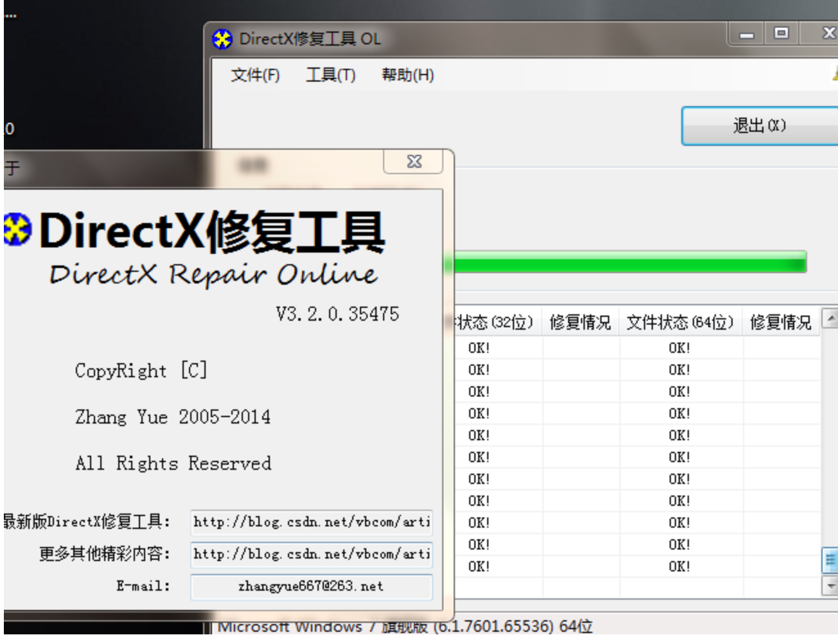Maximize the DirectX修复工具 OL window
The height and width of the screenshot is (644, 838).
(x=781, y=33)
